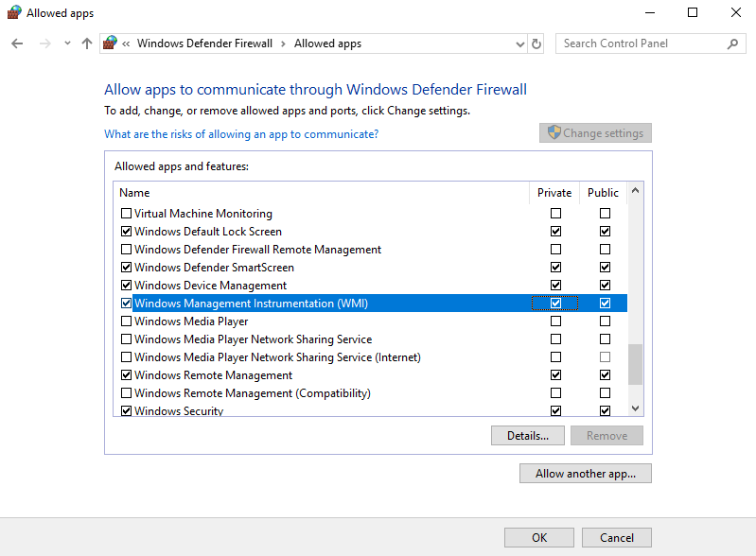Image resolution: width=756 pixels, height=556 pixels.
Task: Click the Search Control Panel field
Action: 650,43
